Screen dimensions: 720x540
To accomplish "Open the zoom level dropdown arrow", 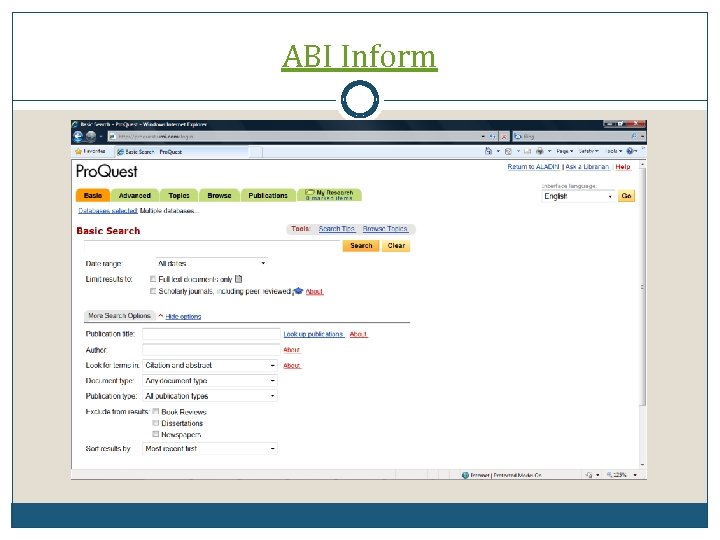I will [635, 475].
